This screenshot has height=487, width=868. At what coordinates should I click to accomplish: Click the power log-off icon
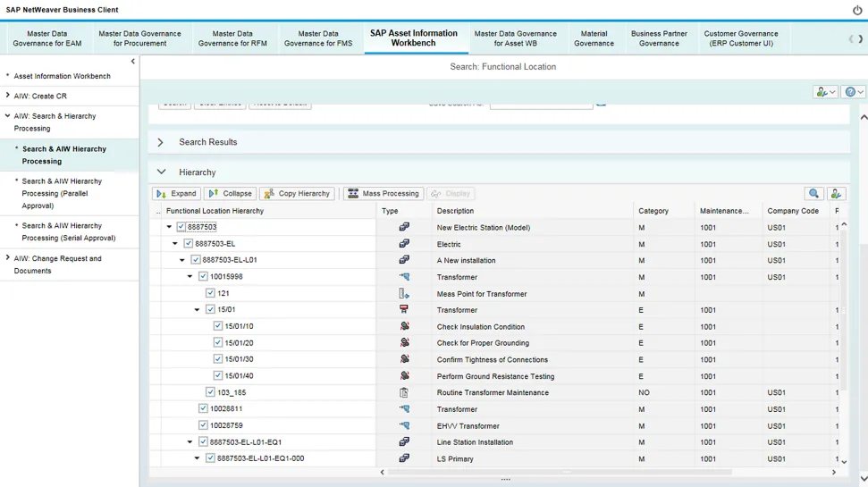[857, 11]
